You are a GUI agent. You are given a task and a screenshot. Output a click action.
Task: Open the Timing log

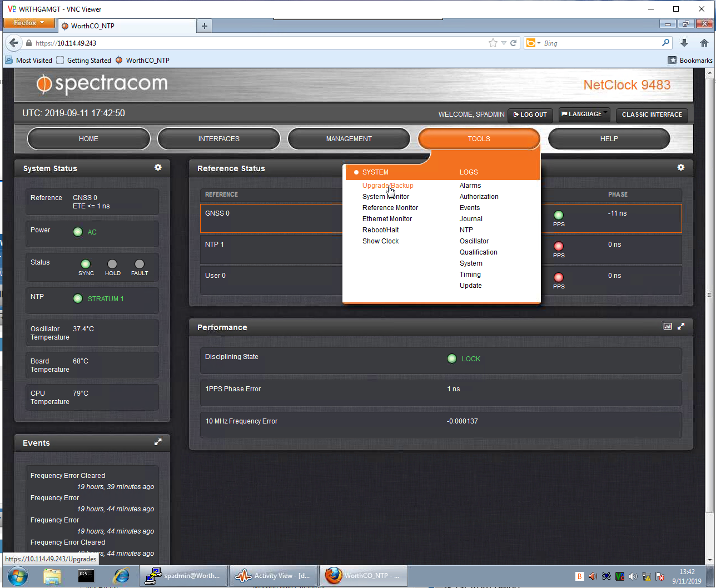pyautogui.click(x=470, y=275)
